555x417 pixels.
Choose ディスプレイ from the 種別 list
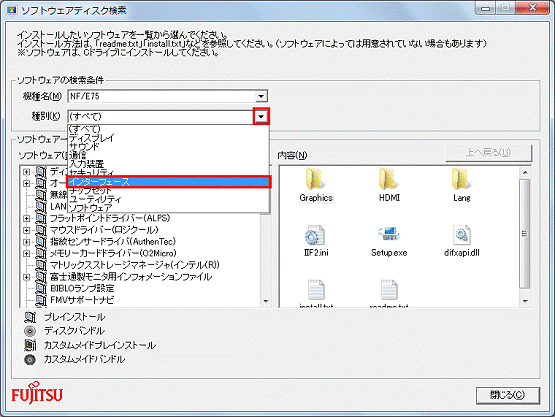tap(168, 138)
